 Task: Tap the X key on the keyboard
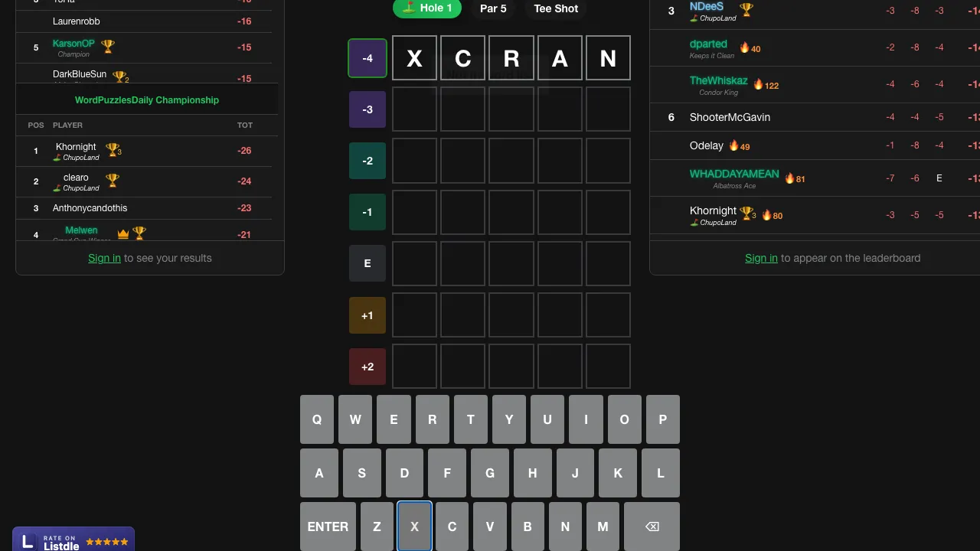pos(414,527)
